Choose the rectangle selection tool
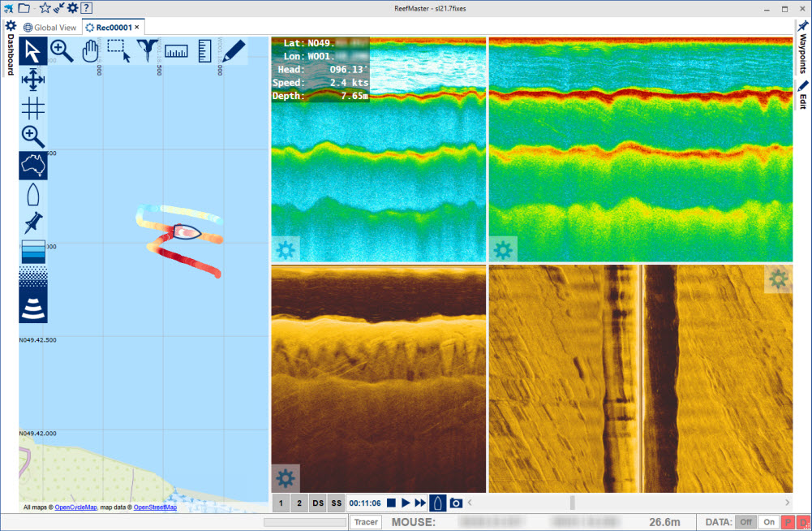Image resolution: width=812 pixels, height=531 pixels. 118,51
